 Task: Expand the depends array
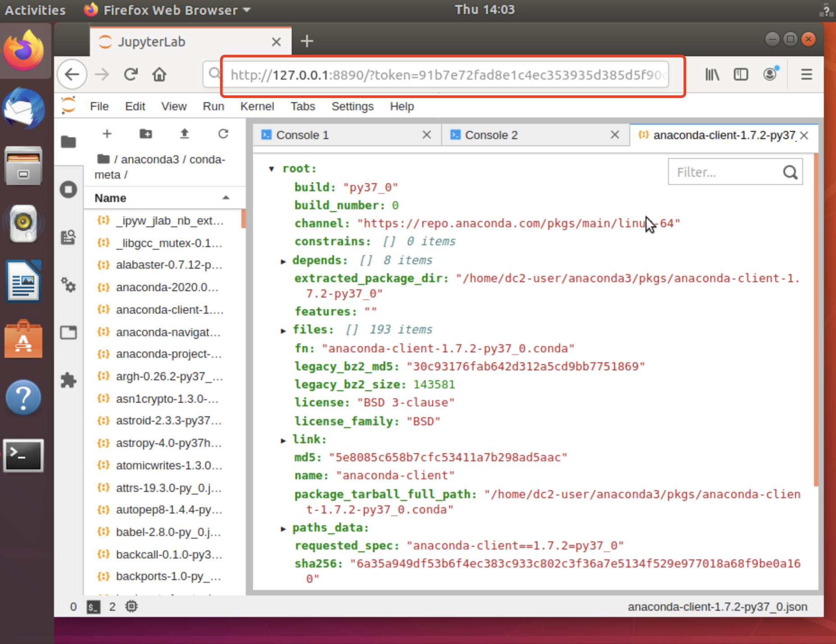tap(283, 261)
